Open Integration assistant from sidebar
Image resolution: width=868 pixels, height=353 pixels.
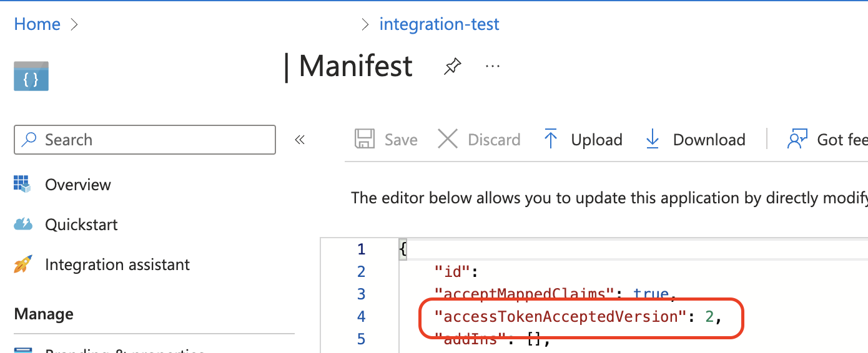click(117, 264)
